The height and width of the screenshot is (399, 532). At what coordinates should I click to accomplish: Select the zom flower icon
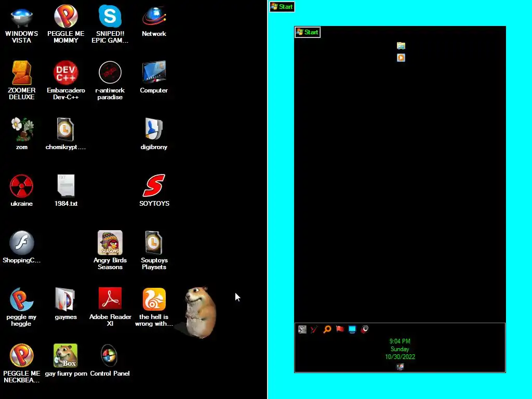pyautogui.click(x=22, y=134)
